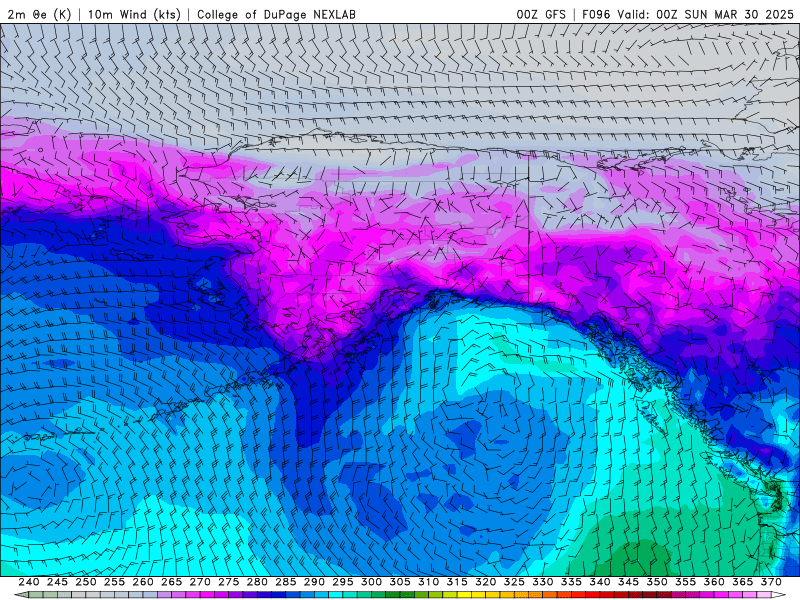This screenshot has height=600, width=800.
Task: Click the '2m θe (K)' title label
Action: click(x=39, y=14)
